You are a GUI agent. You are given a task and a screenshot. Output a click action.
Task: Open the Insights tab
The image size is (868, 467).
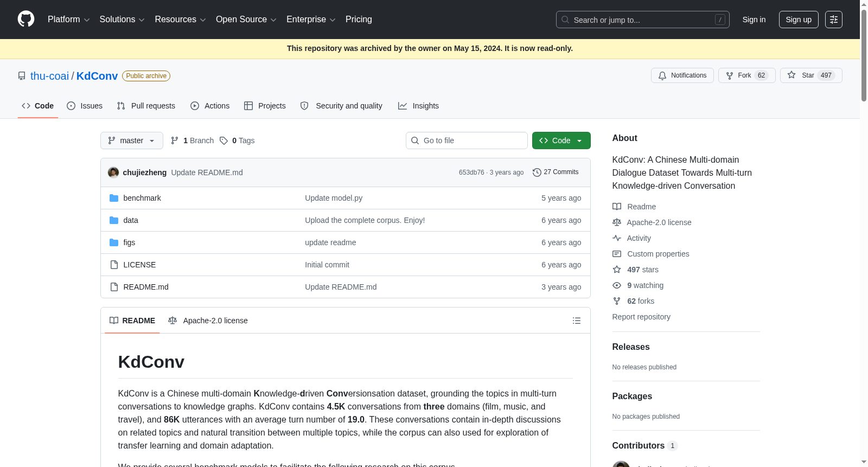coord(418,106)
